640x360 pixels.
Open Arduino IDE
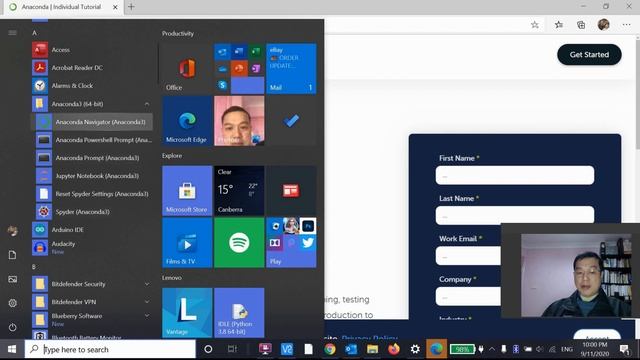click(92, 230)
